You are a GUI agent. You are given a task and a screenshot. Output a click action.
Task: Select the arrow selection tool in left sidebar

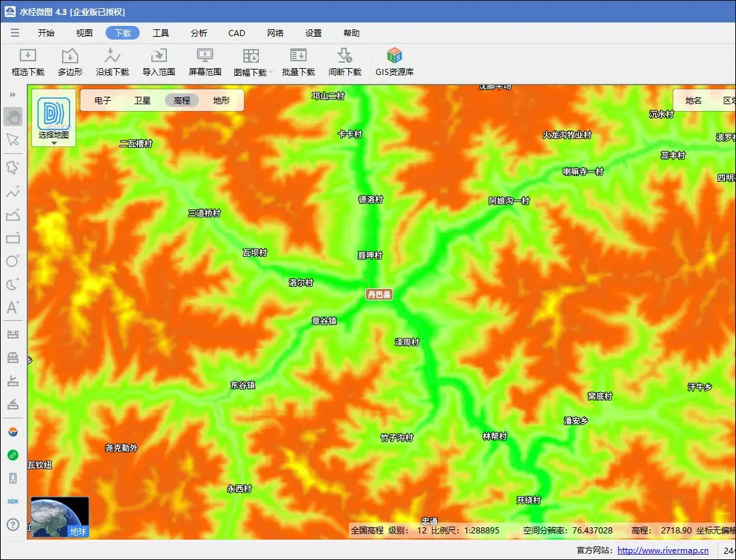pyautogui.click(x=12, y=140)
